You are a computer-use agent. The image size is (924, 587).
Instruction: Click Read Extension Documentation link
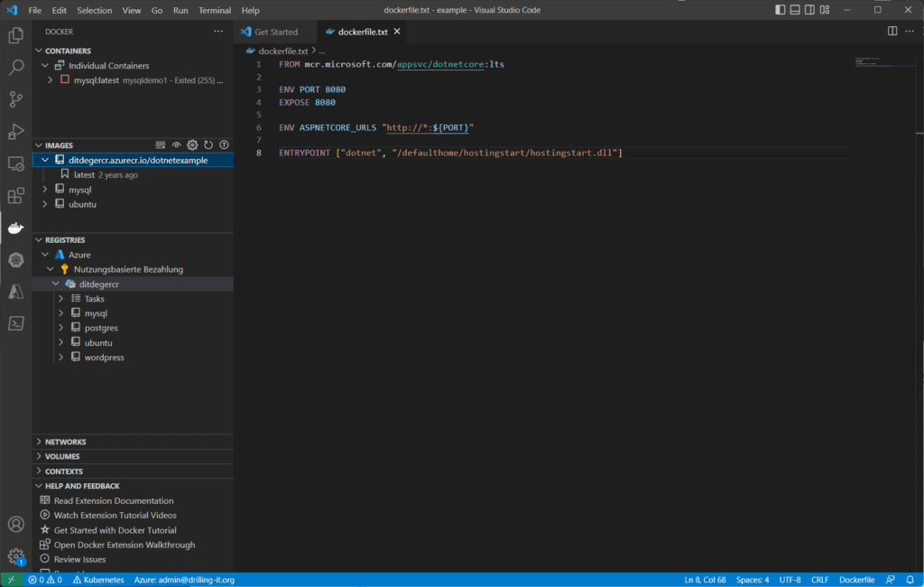(x=114, y=501)
